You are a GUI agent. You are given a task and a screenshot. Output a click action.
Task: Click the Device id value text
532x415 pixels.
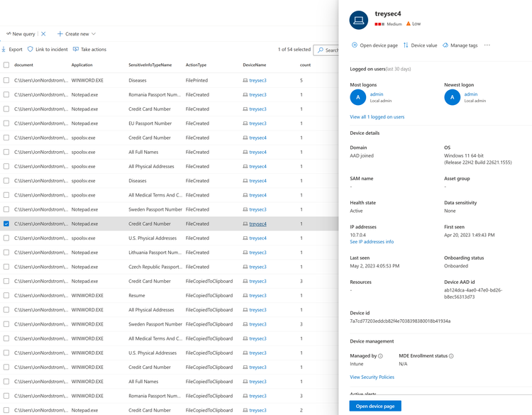pos(400,321)
